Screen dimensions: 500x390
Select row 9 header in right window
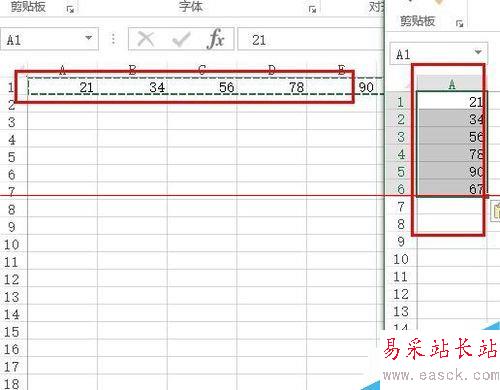[401, 241]
